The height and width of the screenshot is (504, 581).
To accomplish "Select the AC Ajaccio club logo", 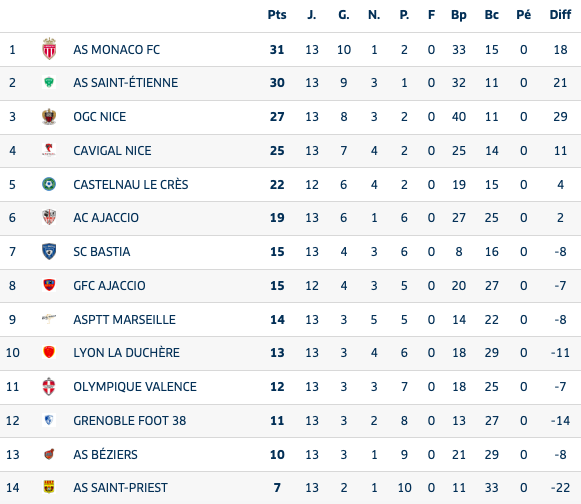I will (49, 217).
